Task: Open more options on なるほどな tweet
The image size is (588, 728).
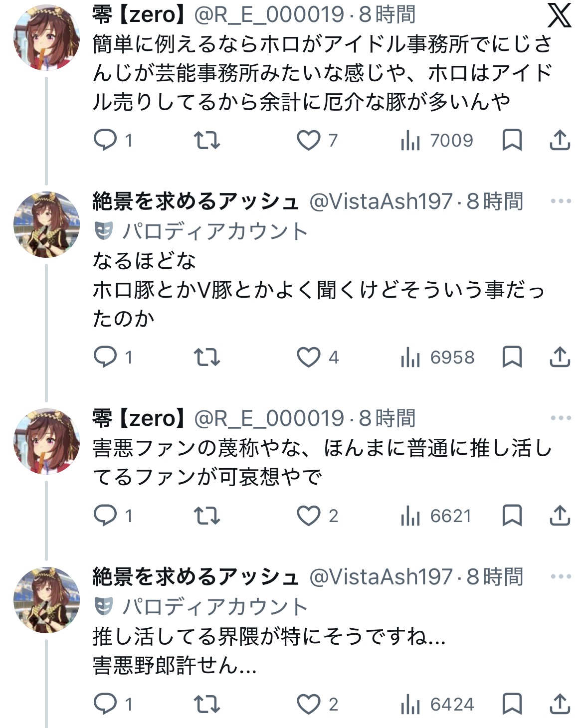Action: 561,201
